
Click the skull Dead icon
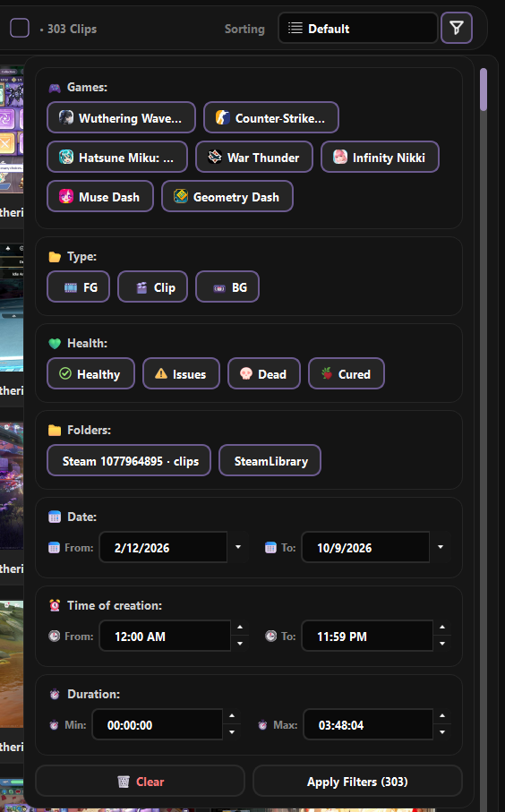(x=246, y=373)
